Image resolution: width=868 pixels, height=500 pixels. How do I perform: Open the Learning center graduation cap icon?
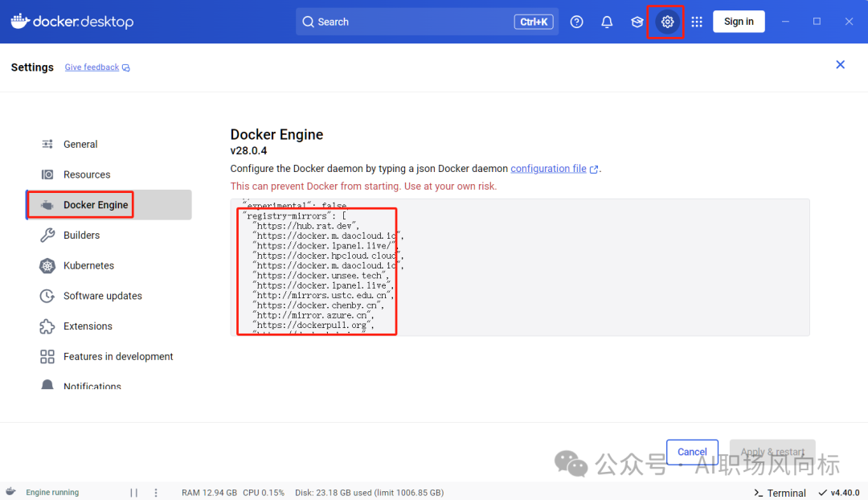coord(637,22)
